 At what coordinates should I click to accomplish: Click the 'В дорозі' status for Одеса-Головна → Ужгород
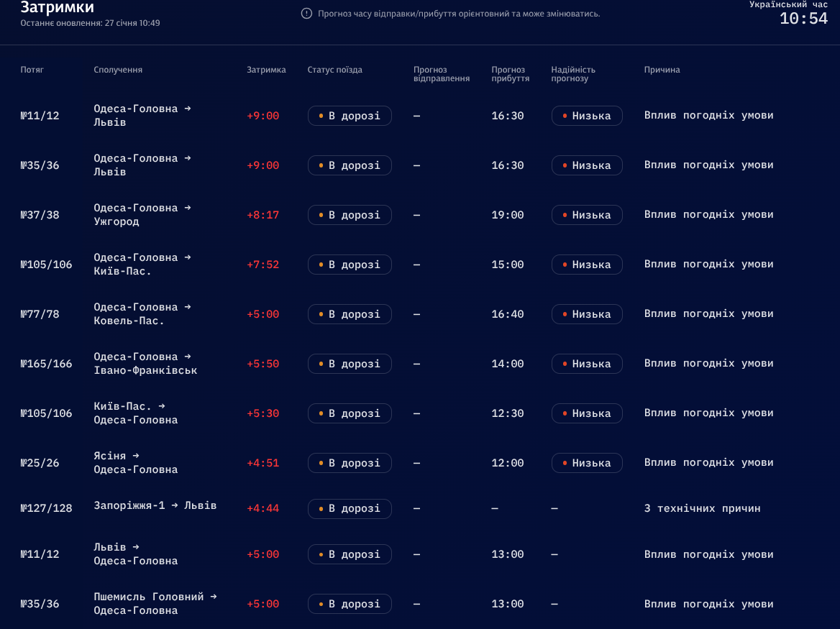(350, 215)
